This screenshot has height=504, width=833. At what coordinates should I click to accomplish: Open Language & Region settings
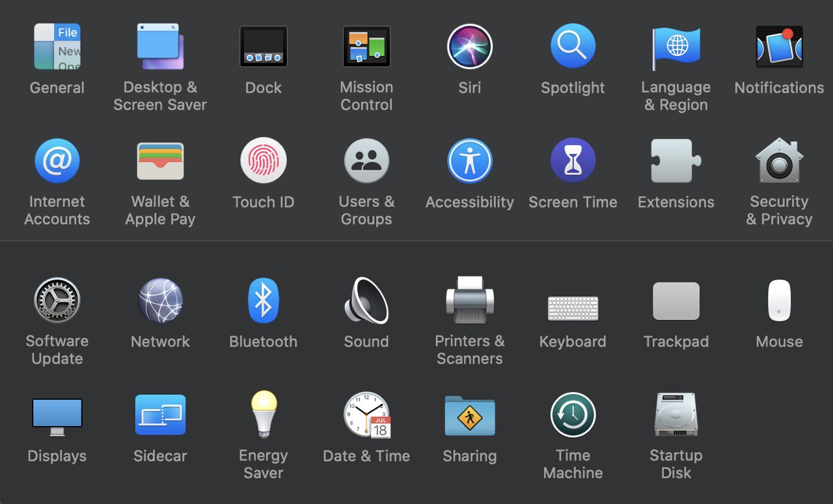[x=676, y=48]
